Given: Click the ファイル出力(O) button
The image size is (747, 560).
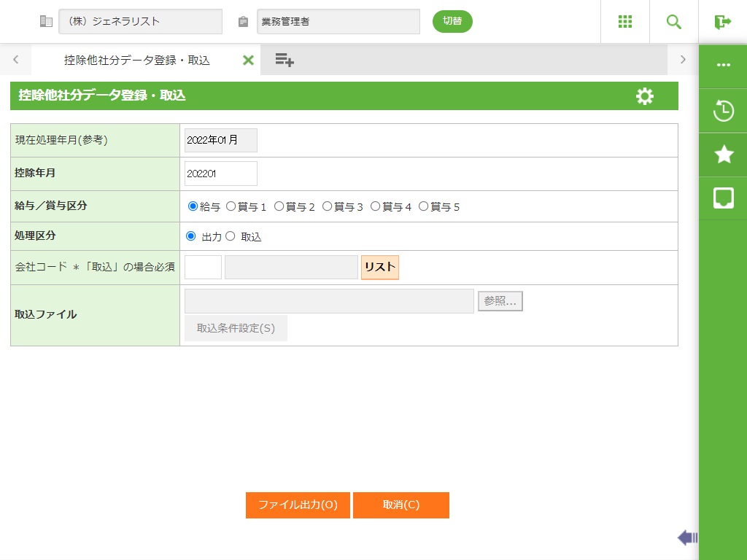Looking at the screenshot, I should pyautogui.click(x=298, y=505).
